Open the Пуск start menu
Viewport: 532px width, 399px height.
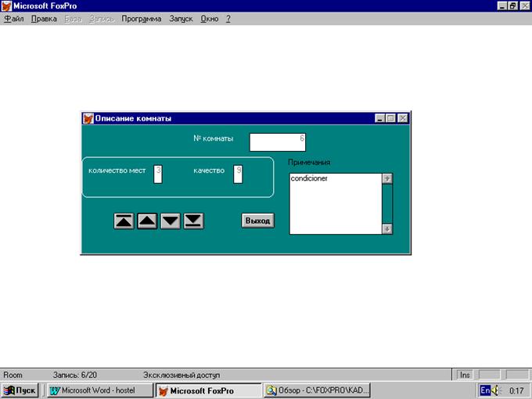(x=20, y=390)
